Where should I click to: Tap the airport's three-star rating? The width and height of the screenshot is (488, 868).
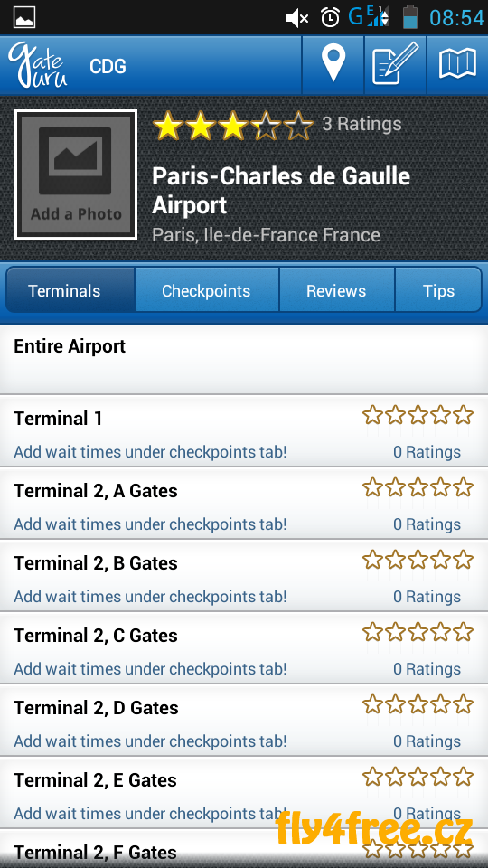[x=232, y=126]
